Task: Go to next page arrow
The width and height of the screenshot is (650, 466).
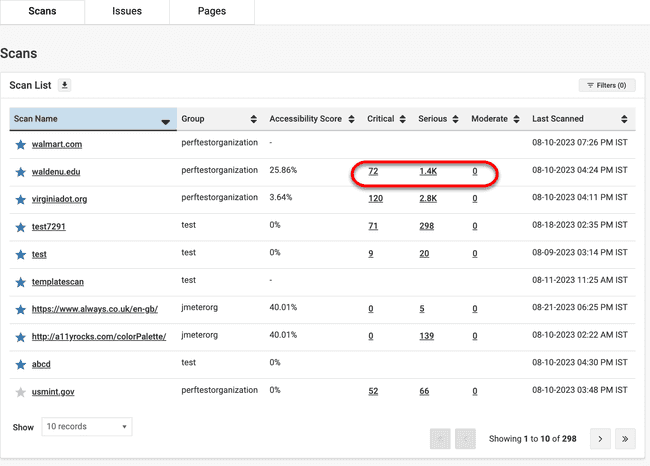Action: pos(598,438)
